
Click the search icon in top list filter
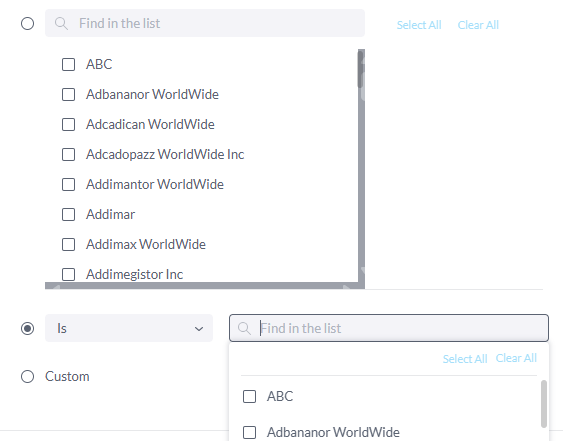pos(61,23)
